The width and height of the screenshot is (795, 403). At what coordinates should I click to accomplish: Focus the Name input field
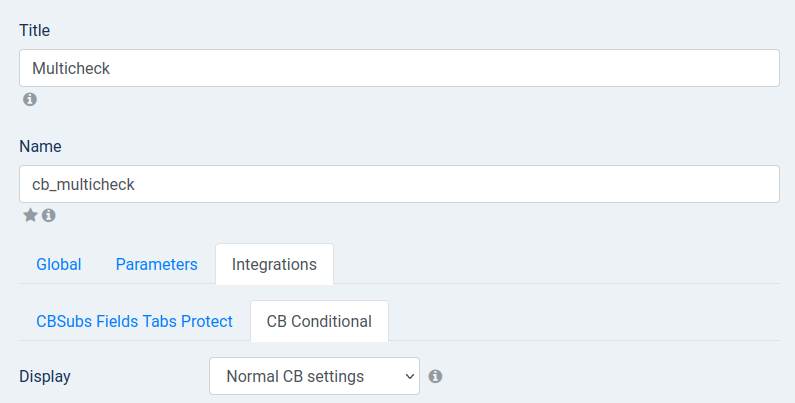tap(400, 184)
